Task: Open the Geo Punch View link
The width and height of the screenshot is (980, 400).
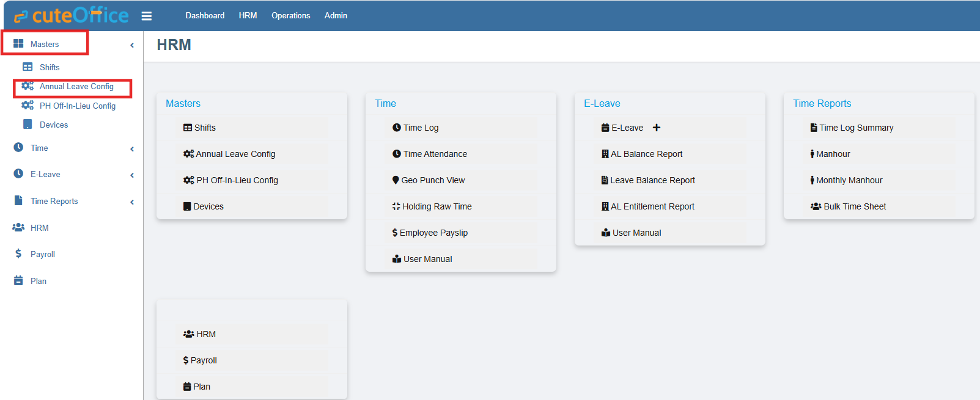Action: 433,180
